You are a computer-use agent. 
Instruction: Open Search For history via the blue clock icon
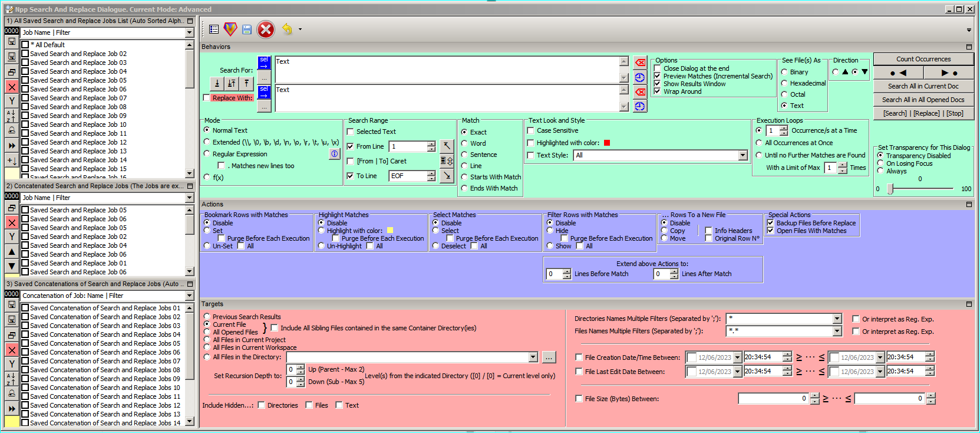point(640,77)
